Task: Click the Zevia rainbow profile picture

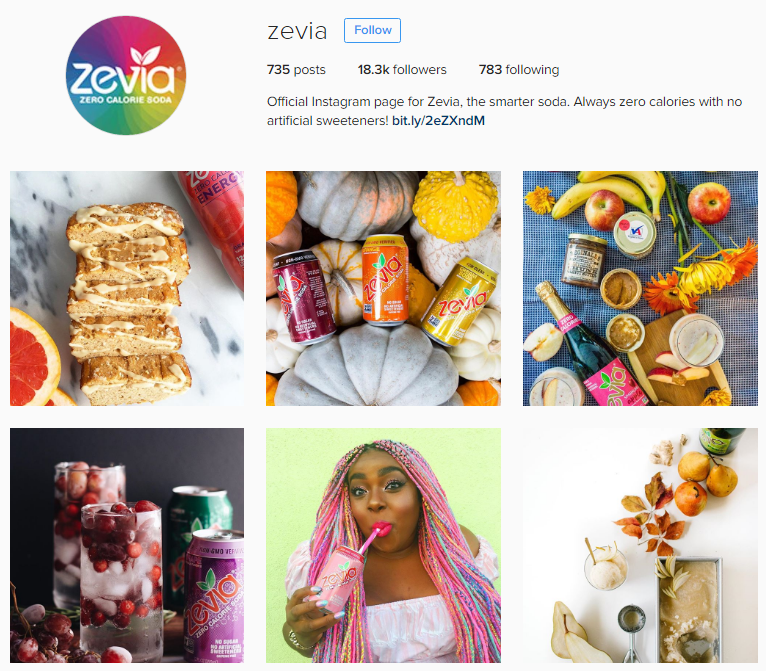Action: [126, 75]
